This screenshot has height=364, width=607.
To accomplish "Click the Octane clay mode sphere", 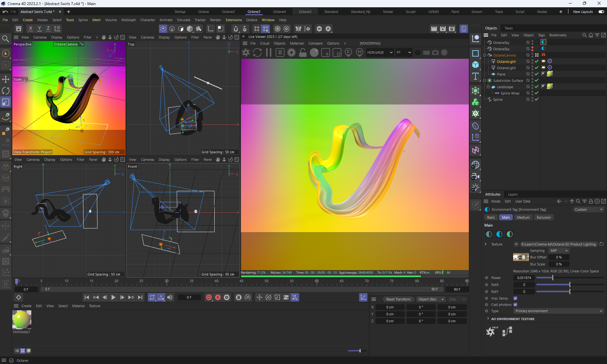I will [x=314, y=52].
